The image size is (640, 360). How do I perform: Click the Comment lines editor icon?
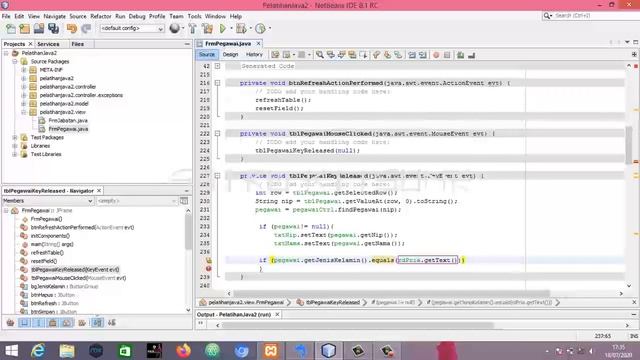tap(460, 55)
